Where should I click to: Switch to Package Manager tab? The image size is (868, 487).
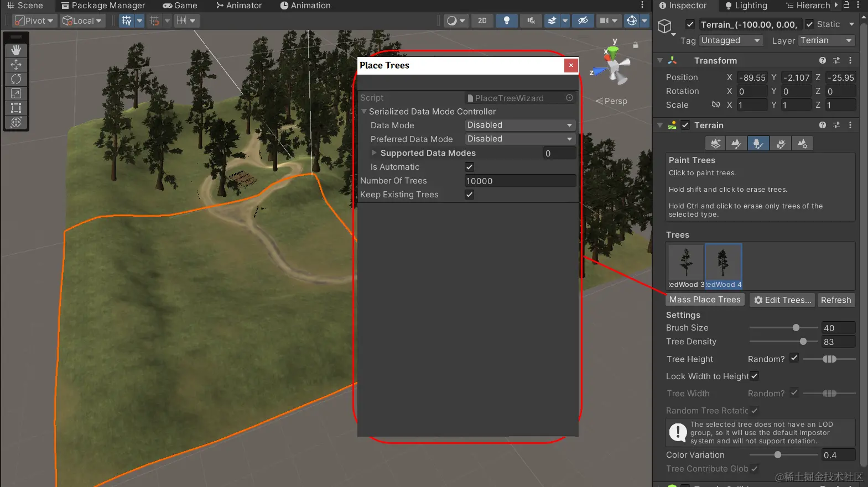click(103, 6)
